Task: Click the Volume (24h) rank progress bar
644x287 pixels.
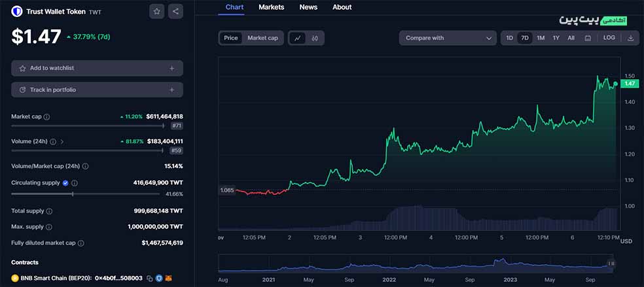Action: 88,150
